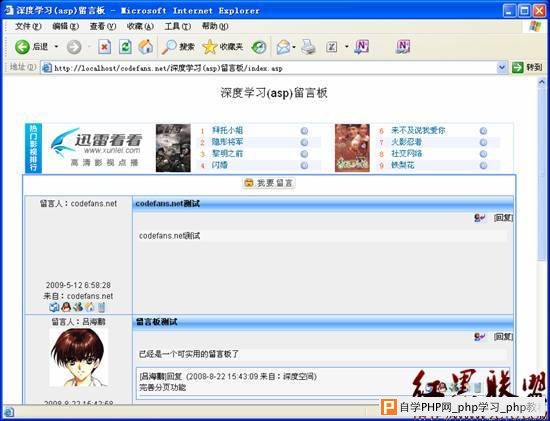Expand the Edit button dropdown arrow
This screenshot has height=421, width=550.
coord(347,47)
